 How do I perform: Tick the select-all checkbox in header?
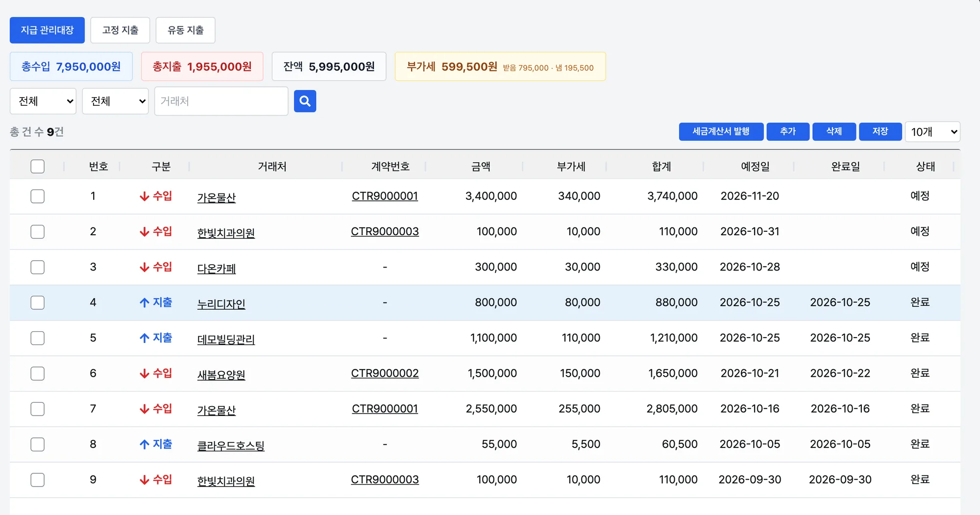(x=37, y=167)
